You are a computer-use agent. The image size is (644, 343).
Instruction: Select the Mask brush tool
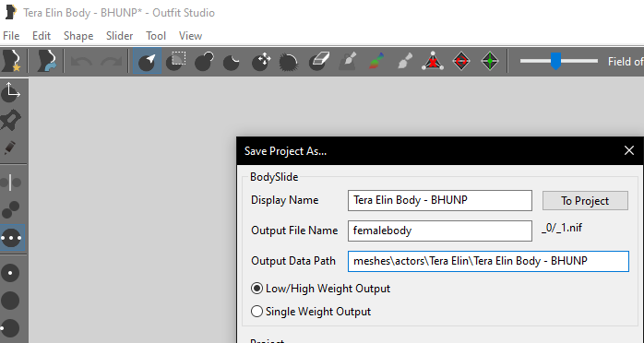(176, 61)
